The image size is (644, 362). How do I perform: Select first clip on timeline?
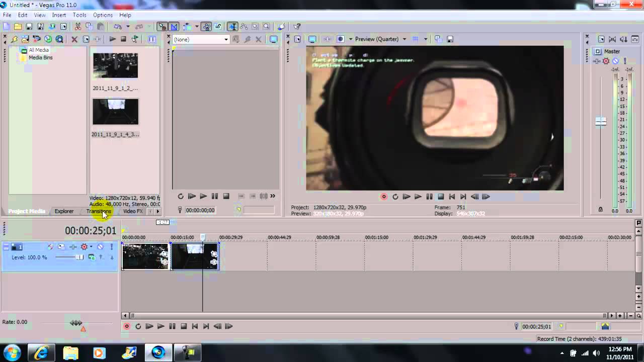[145, 256]
